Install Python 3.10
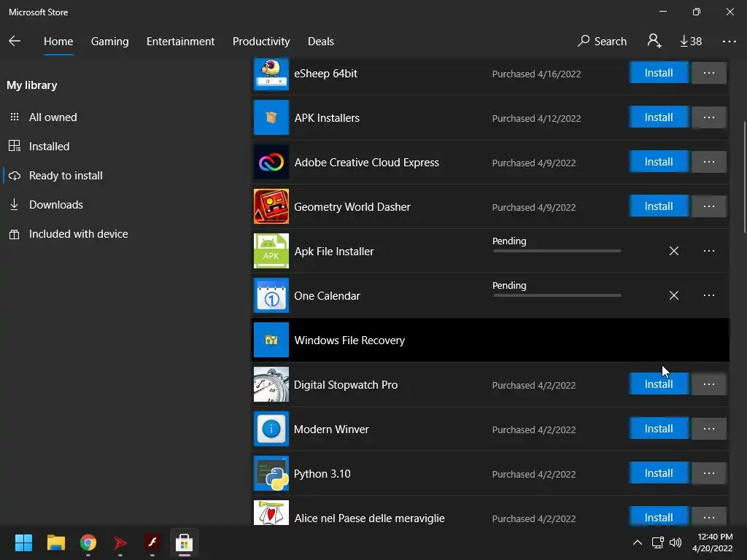 [659, 473]
